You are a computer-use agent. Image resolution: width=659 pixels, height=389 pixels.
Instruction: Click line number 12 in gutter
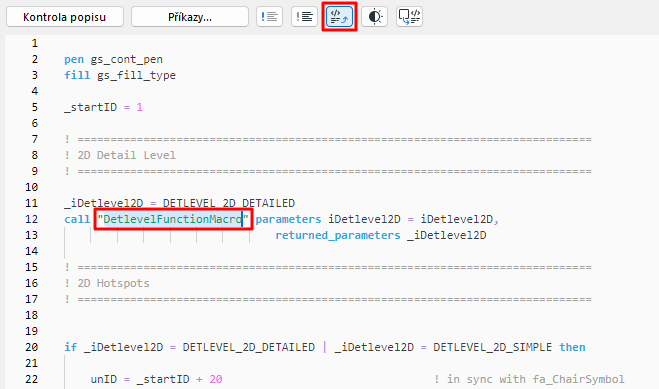click(x=31, y=219)
